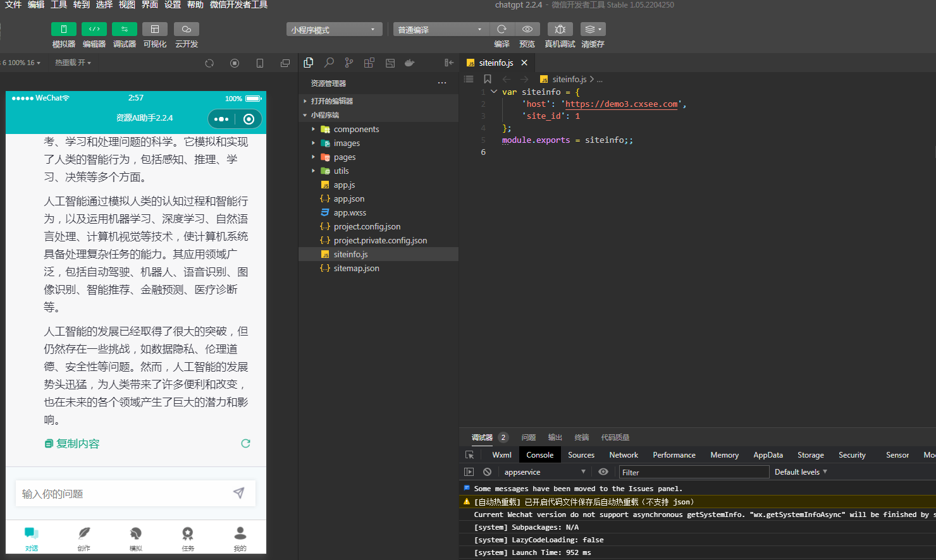This screenshot has width=936, height=560.
Task: Open the source control sidebar icon
Action: point(349,63)
